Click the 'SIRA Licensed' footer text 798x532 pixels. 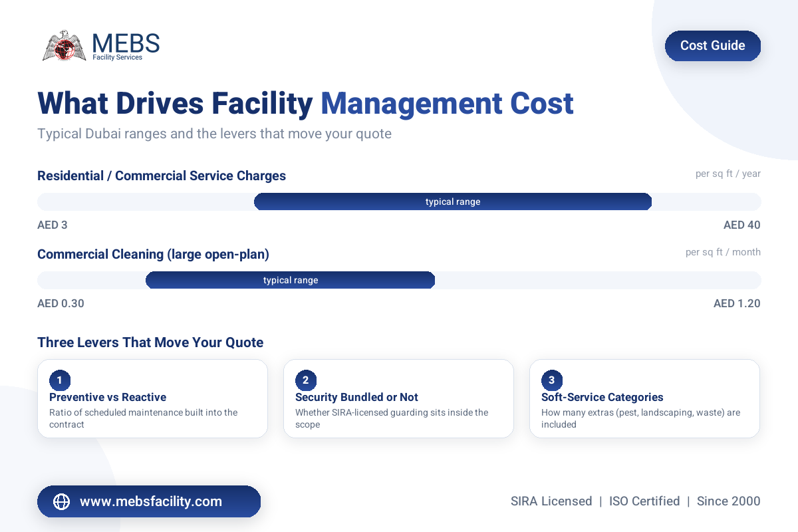[x=551, y=501]
